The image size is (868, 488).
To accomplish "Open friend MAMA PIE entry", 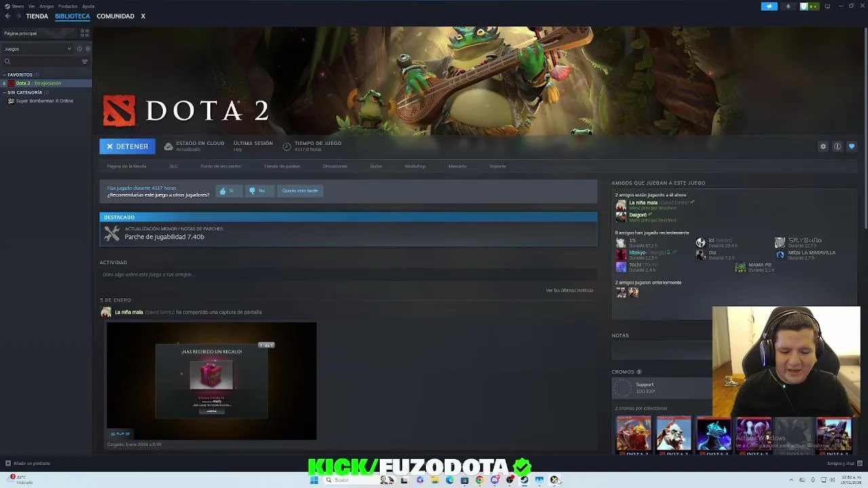I will coord(754,267).
